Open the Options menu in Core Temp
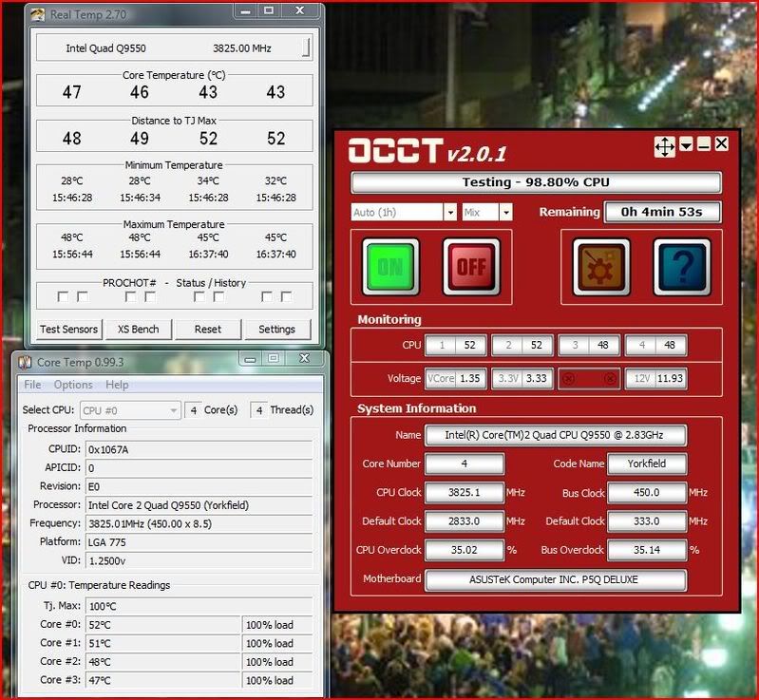Image resolution: width=759 pixels, height=700 pixels. tap(73, 385)
